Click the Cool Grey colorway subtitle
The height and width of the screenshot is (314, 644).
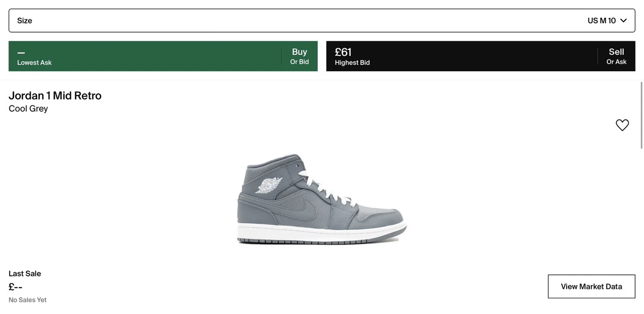coord(28,108)
